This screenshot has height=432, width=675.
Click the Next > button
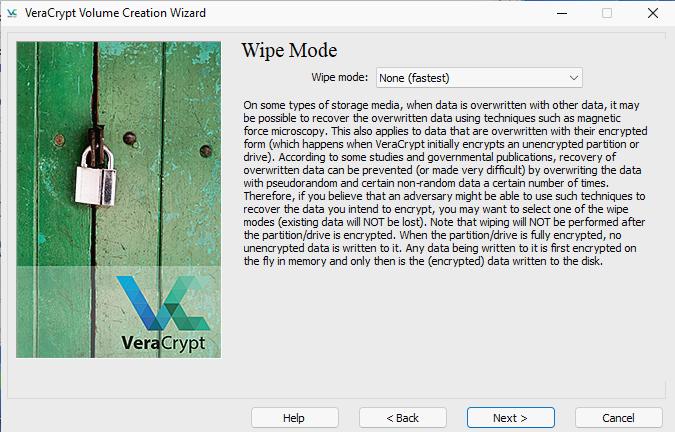[x=511, y=418]
